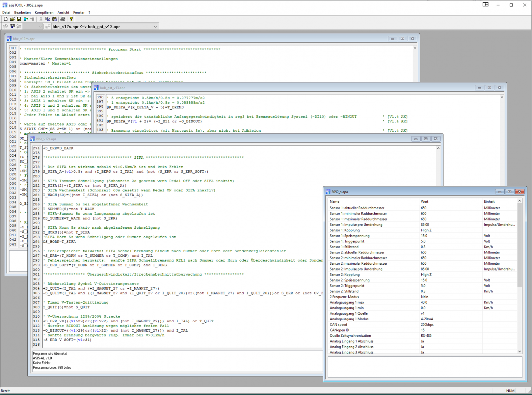
Task: Open the Datei menu
Action: click(6, 13)
